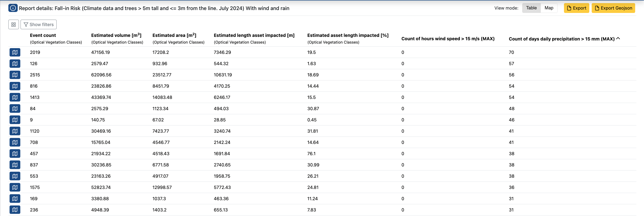The image size is (644, 216).
Task: Click the grid layout icon button
Action: (14, 25)
